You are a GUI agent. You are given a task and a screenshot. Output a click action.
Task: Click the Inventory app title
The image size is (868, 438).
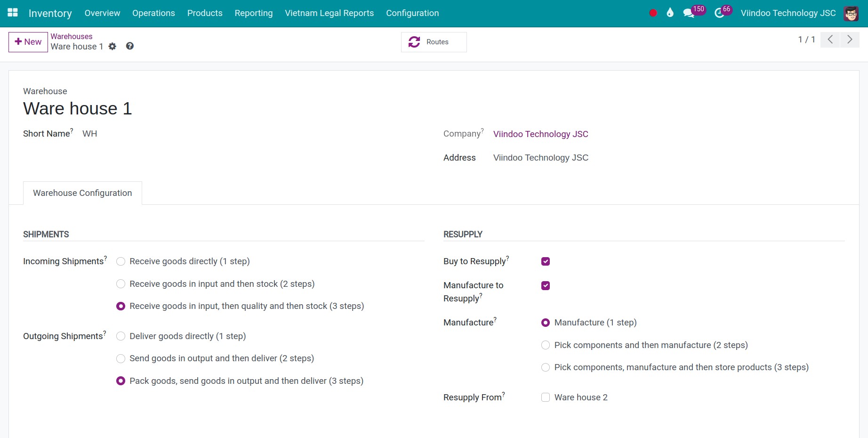(50, 13)
